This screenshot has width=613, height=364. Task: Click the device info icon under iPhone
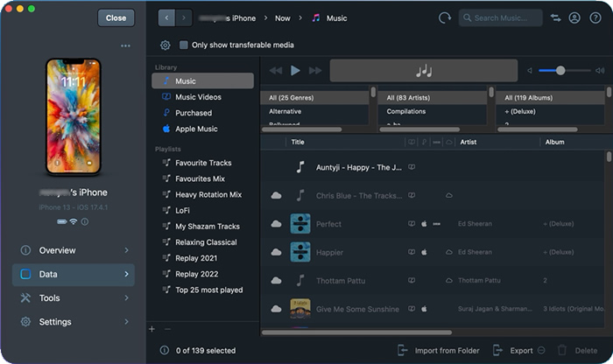tap(85, 222)
